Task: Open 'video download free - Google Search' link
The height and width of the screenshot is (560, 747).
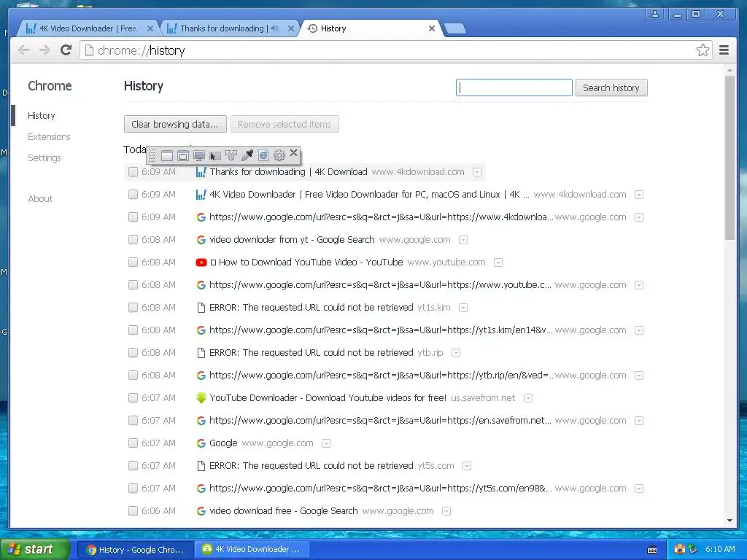Action: [x=284, y=511]
